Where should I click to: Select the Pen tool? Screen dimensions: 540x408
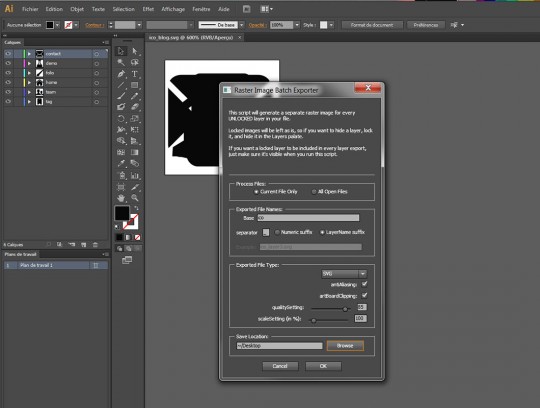click(121, 74)
